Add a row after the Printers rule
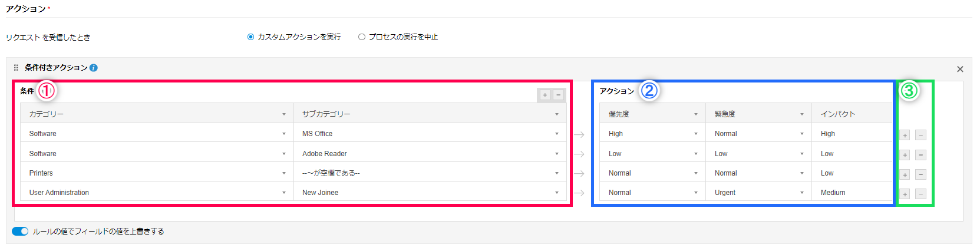The height and width of the screenshot is (251, 980). [905, 174]
